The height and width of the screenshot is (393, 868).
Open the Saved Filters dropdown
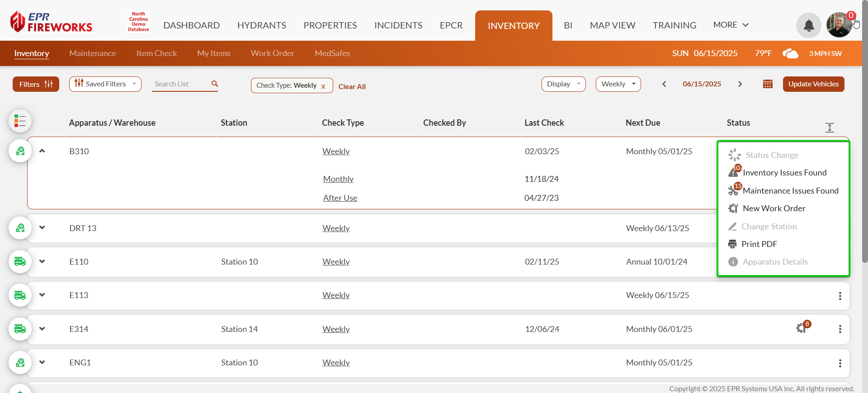[105, 84]
